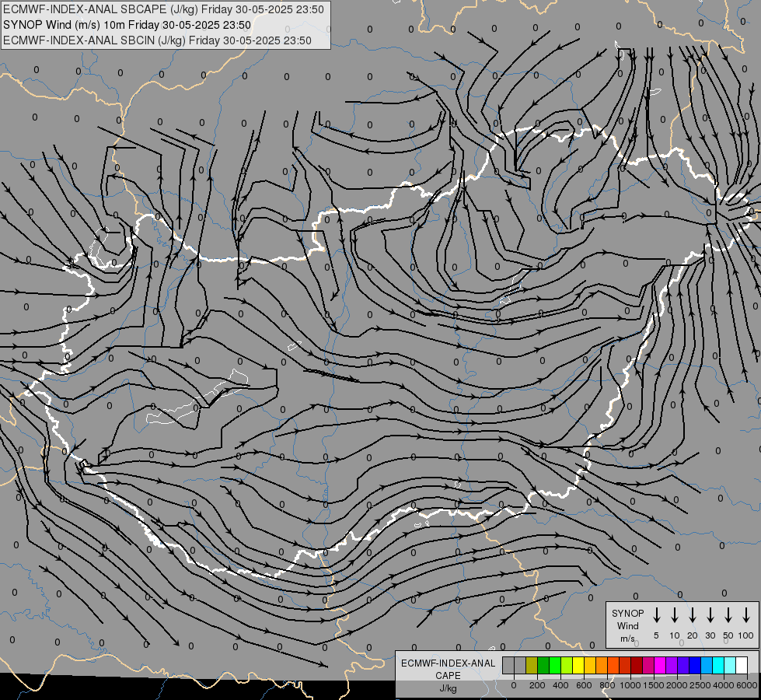Pick the pure yellow CAPE legend swatch
The image size is (761, 700).
pyautogui.click(x=578, y=665)
